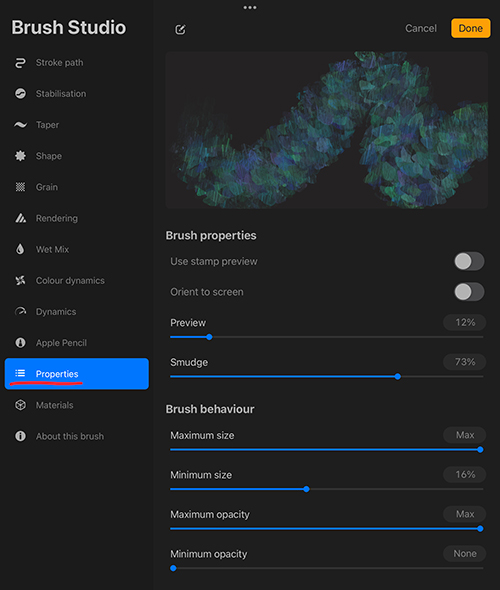Toggle Use stamp preview switch
500x590 pixels.
(x=469, y=261)
